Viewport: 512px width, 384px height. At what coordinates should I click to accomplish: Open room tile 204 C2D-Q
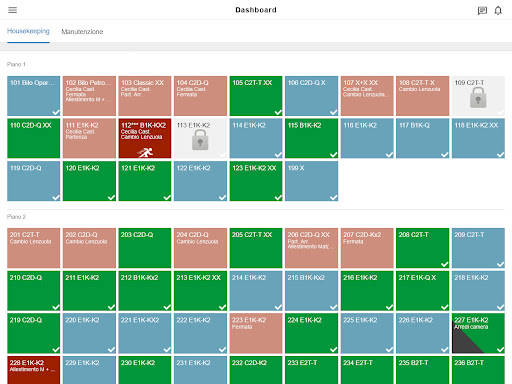(200, 248)
